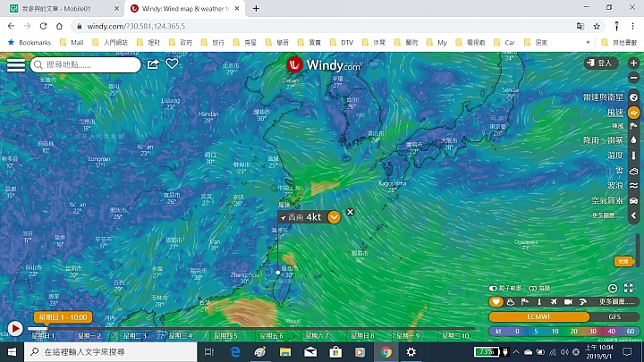Open the clock time settings icon
Viewport: 644px width, 362px height.
(x=613, y=288)
